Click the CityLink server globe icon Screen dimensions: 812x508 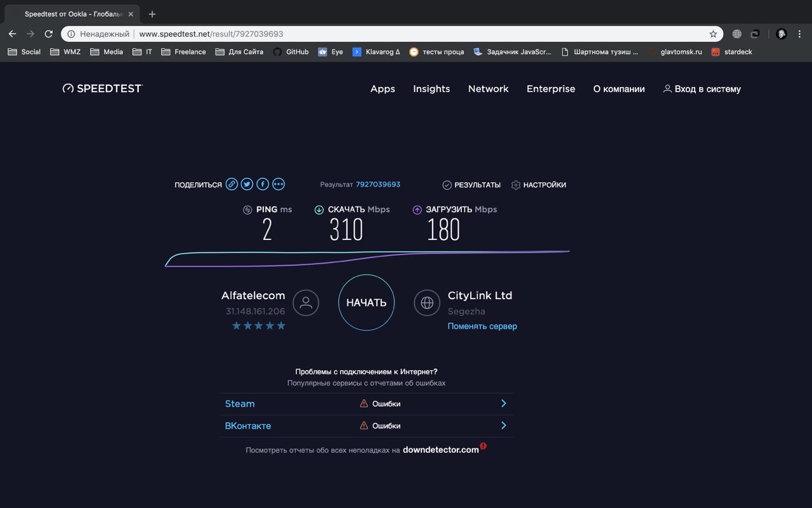(x=427, y=303)
